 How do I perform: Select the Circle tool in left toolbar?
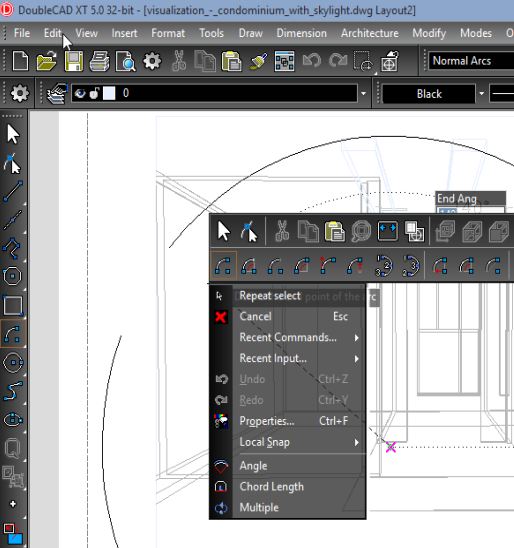[x=13, y=362]
